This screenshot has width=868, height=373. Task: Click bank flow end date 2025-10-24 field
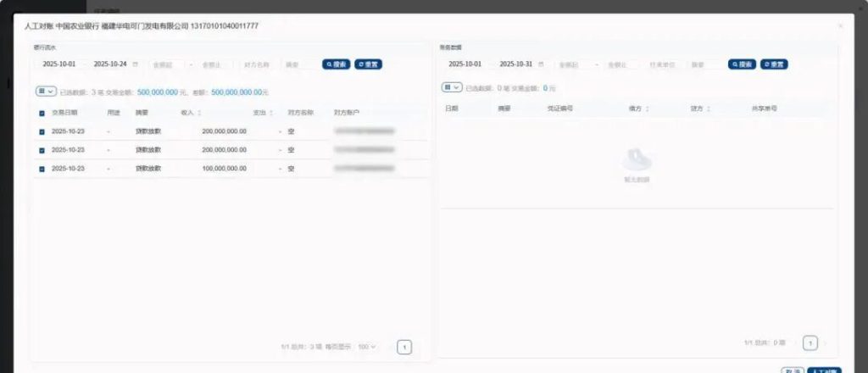[110, 64]
